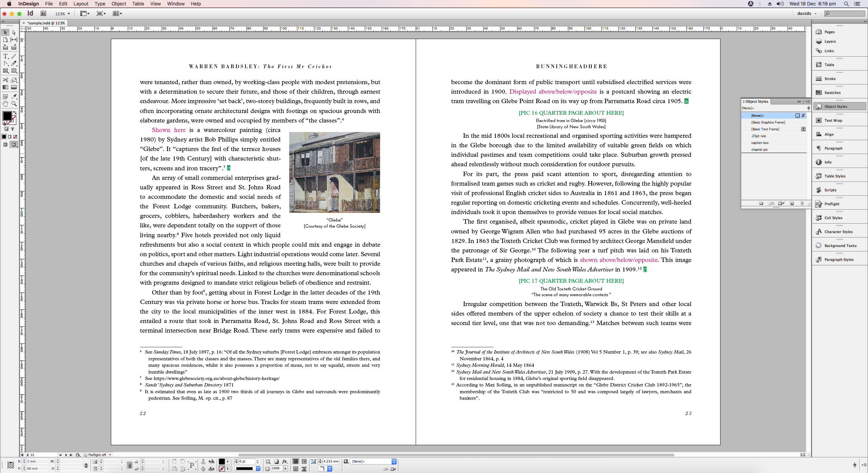The width and height of the screenshot is (868, 473).
Task: Expand the object style [None]+ dropdown
Action: (394, 461)
